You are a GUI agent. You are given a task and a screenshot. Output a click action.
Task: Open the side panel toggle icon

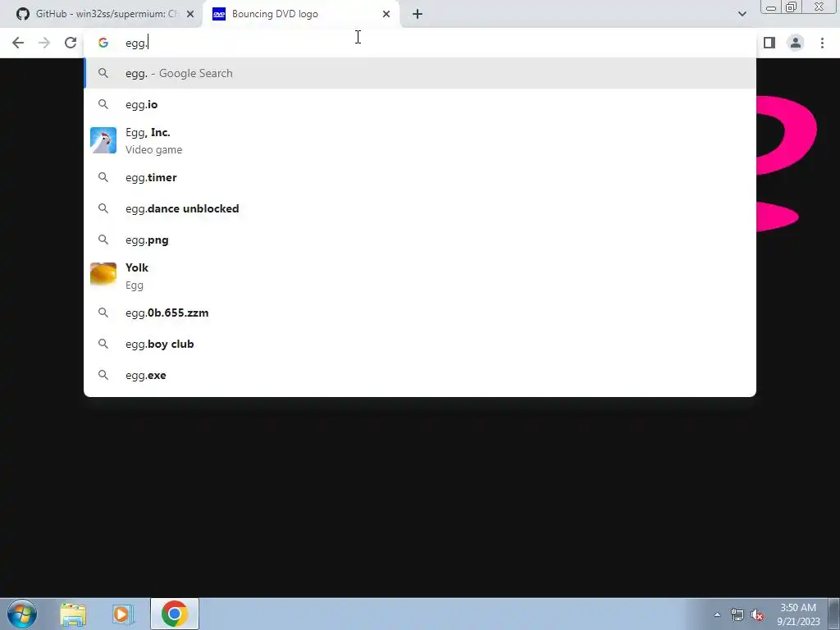tap(769, 43)
